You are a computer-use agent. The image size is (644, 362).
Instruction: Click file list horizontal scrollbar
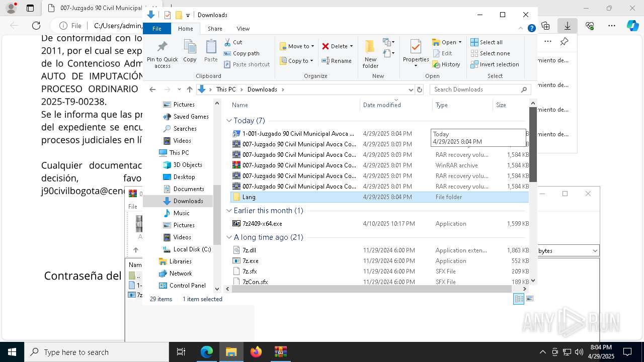tap(371, 289)
